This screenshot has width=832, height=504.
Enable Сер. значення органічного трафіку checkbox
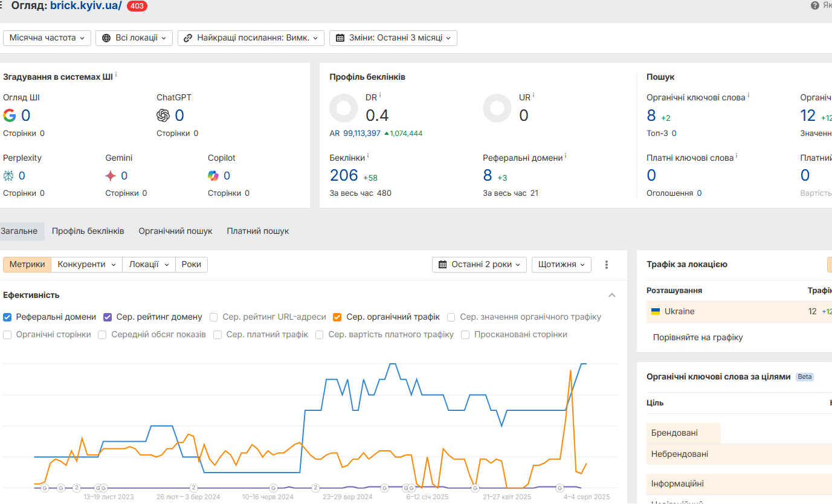pyautogui.click(x=451, y=317)
